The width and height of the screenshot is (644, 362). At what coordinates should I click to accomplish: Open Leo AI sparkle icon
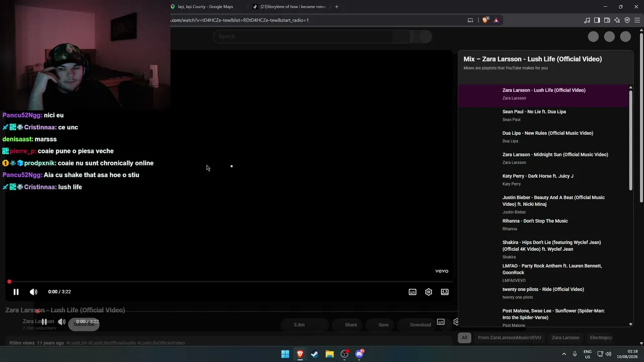coord(617,20)
